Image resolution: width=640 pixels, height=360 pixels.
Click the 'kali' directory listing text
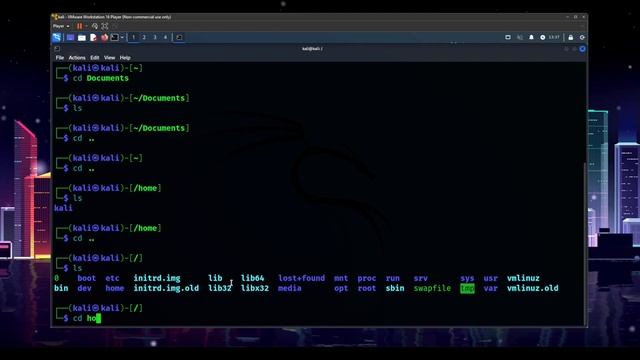[63, 208]
